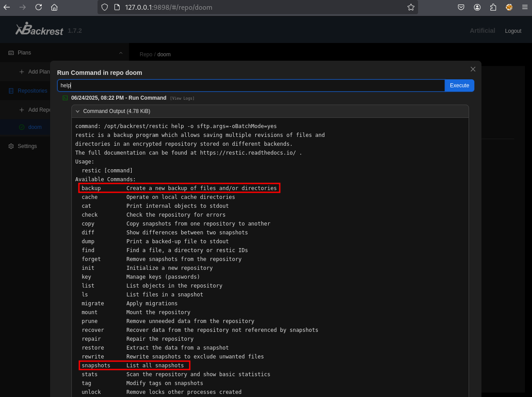Click Repo in the breadcrumb

coord(146,54)
